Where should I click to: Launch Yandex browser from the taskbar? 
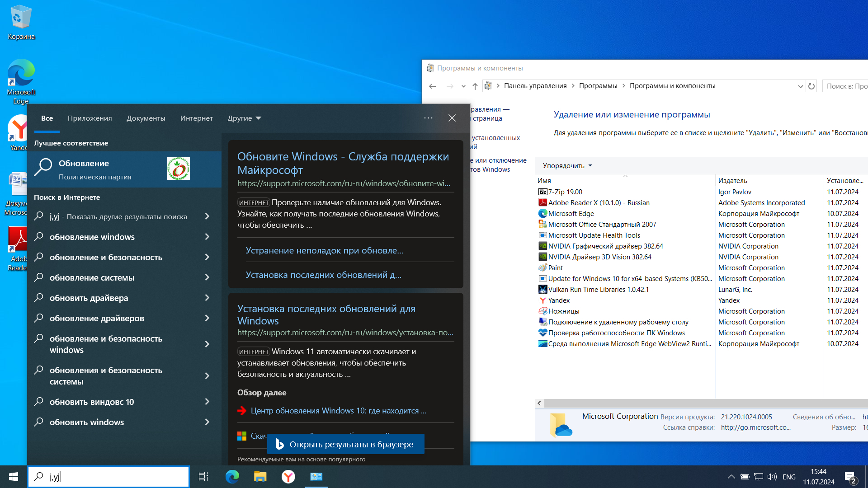tap(288, 477)
